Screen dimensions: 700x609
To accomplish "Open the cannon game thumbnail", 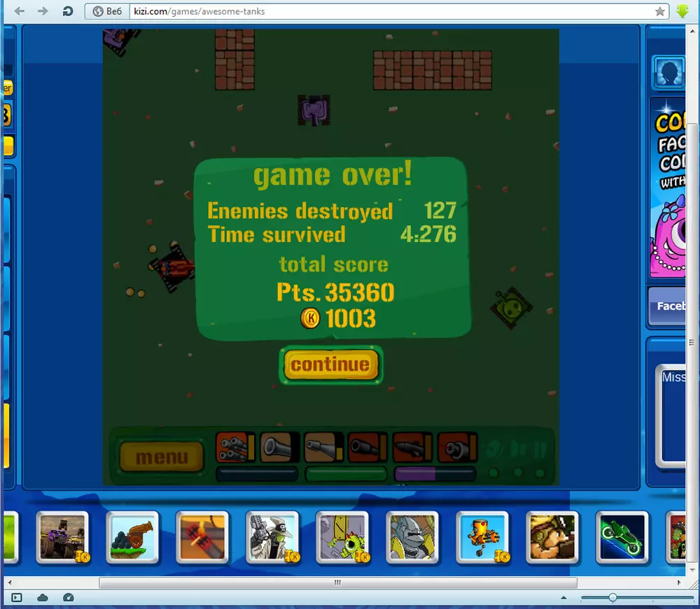I will 132,538.
